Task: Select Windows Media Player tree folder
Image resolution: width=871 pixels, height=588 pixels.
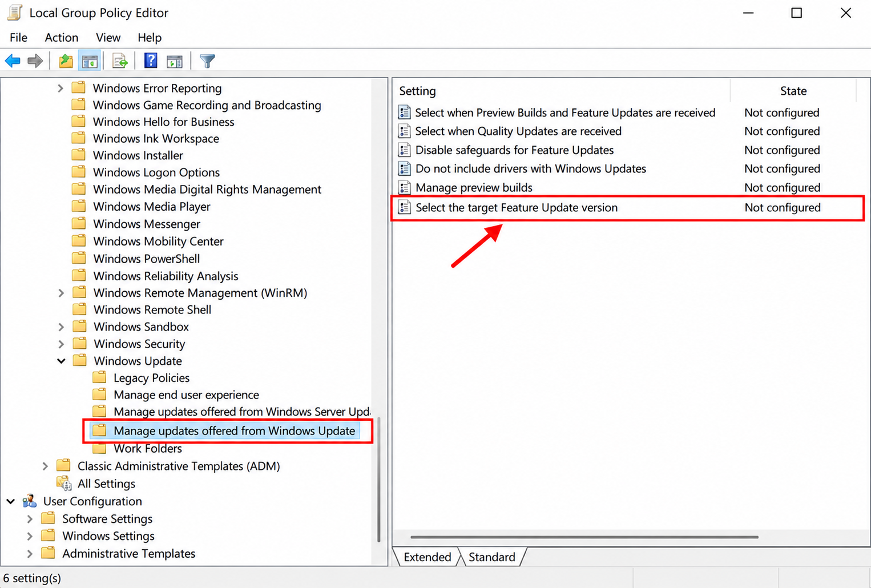Action: tap(152, 207)
